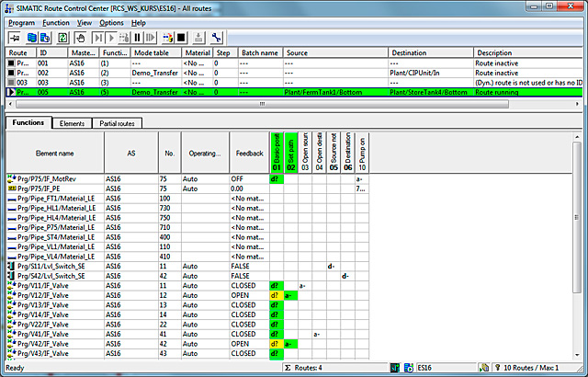Open the Options menu
Screen dimensions: 588x377
[111, 22]
